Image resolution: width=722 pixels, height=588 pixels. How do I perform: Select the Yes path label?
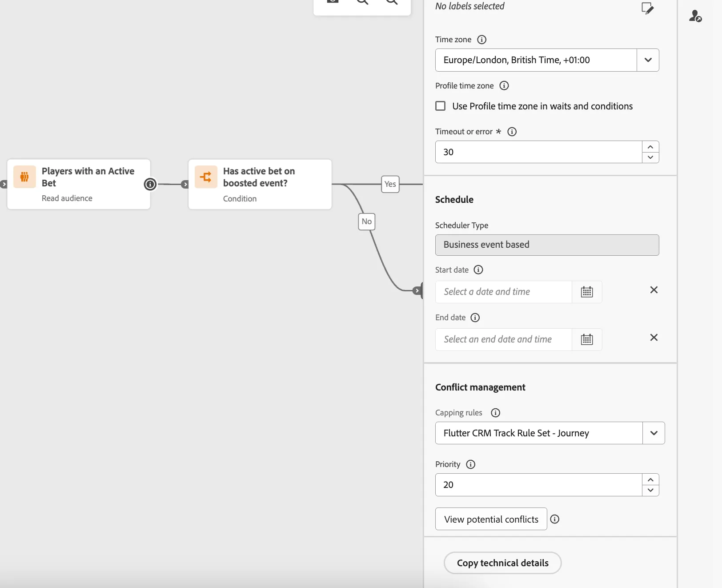click(x=390, y=184)
